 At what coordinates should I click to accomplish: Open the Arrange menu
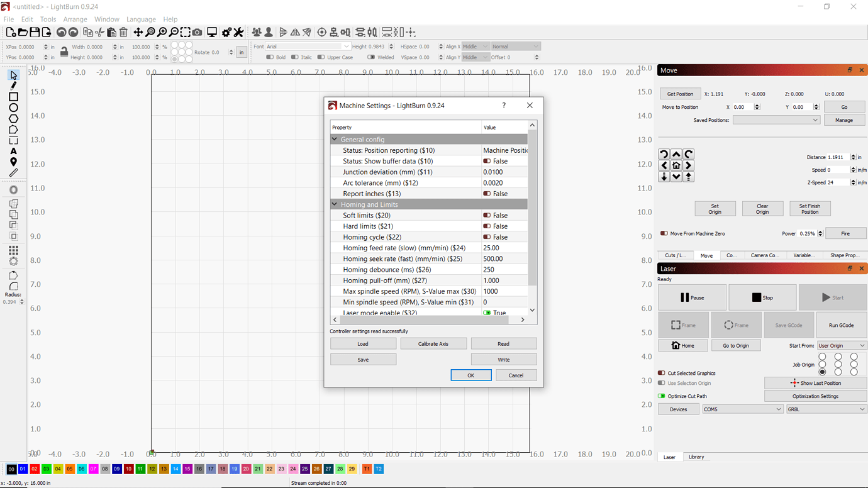[x=75, y=19]
